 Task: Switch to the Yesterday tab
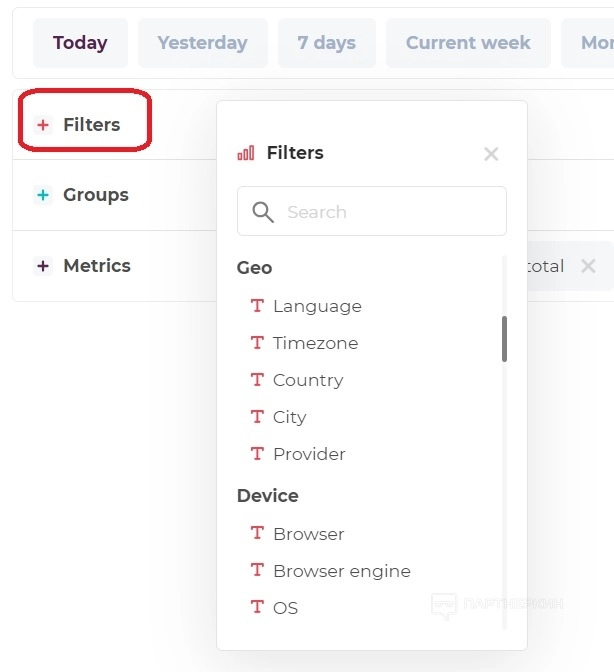[202, 43]
